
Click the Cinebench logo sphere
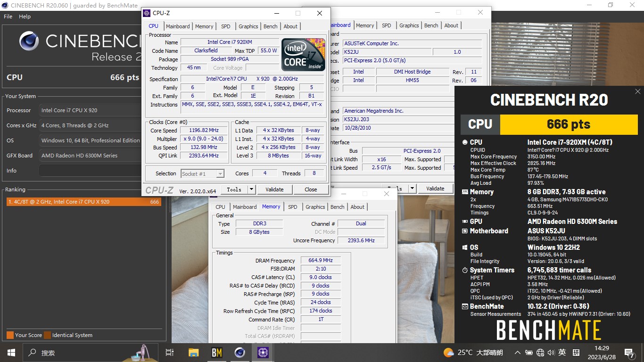(29, 41)
